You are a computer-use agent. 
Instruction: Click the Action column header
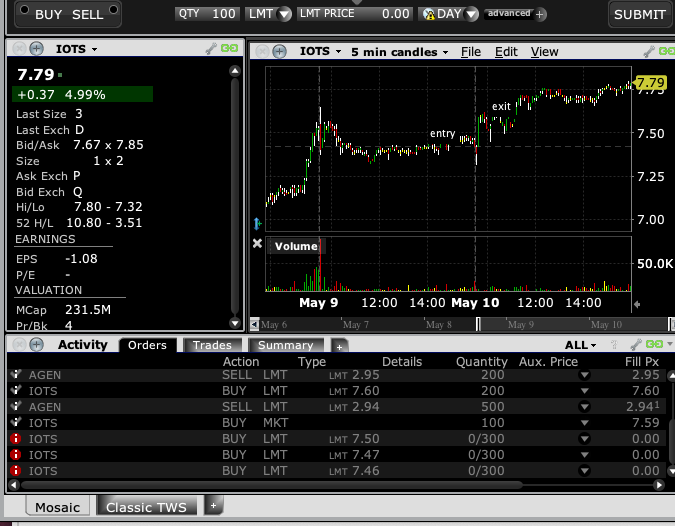tap(241, 362)
